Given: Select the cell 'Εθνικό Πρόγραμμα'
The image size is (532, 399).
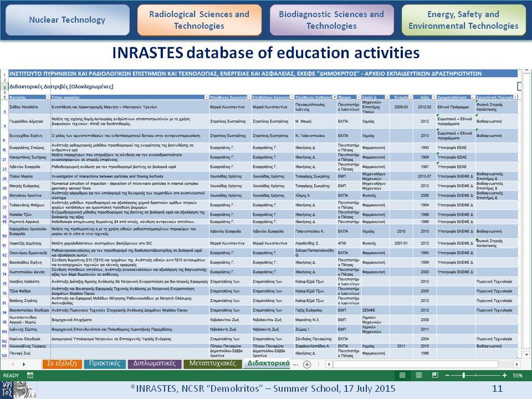Looking at the screenshot, I should [x=456, y=107].
